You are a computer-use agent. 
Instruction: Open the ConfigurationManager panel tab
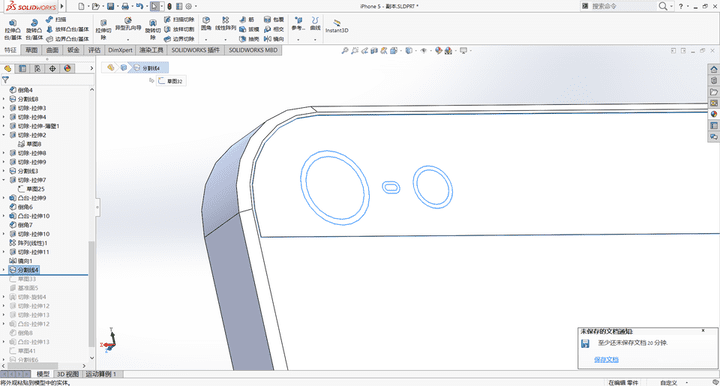point(38,68)
